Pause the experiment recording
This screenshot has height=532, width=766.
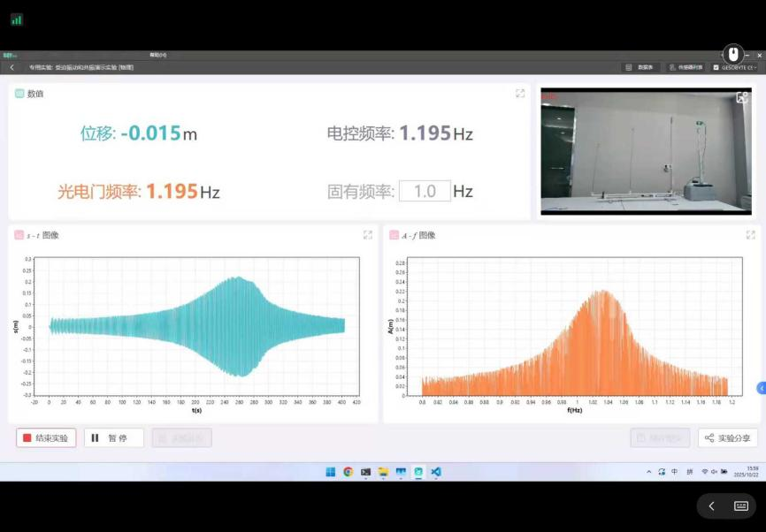(113, 437)
